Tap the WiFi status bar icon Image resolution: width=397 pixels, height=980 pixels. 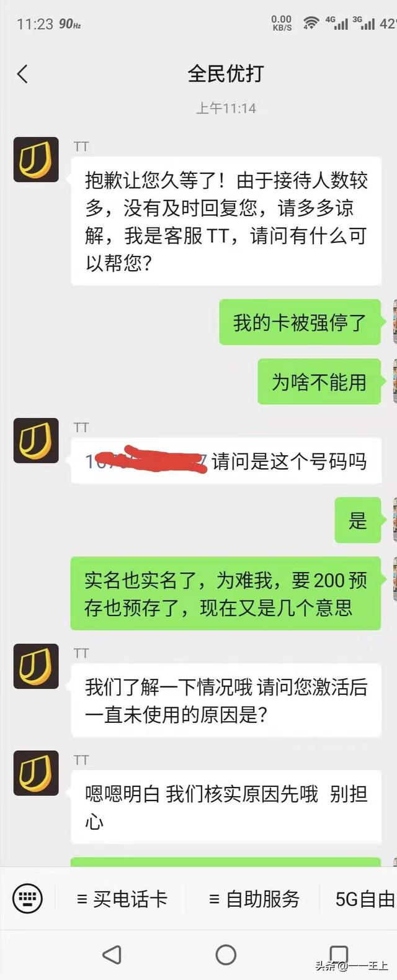[311, 24]
